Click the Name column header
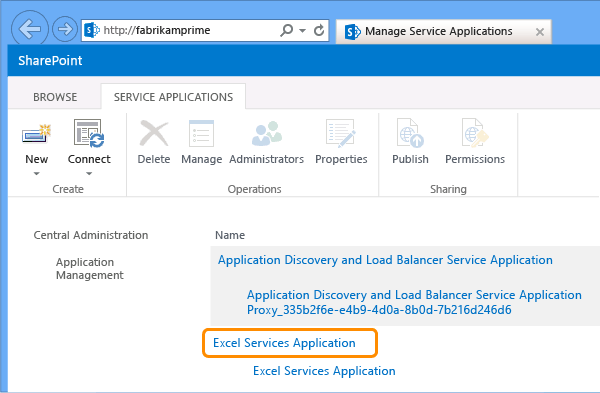Viewport: 600px width, 393px height. (x=230, y=235)
